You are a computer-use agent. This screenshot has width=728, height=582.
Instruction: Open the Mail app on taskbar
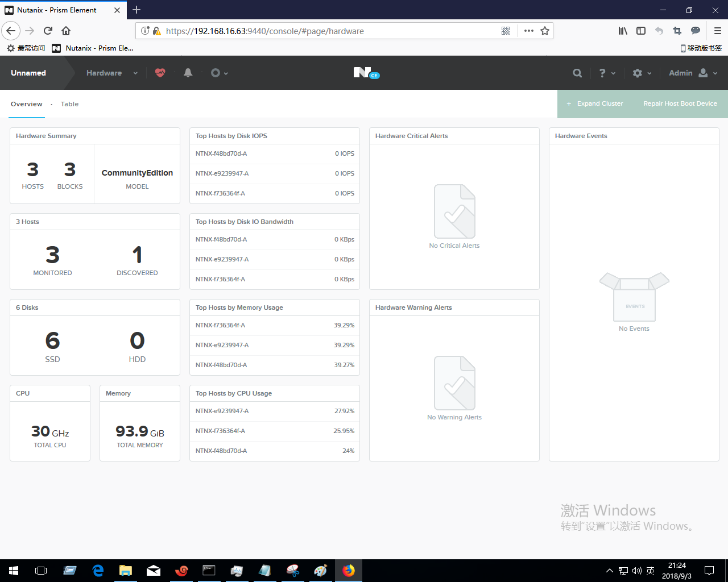pos(154,571)
